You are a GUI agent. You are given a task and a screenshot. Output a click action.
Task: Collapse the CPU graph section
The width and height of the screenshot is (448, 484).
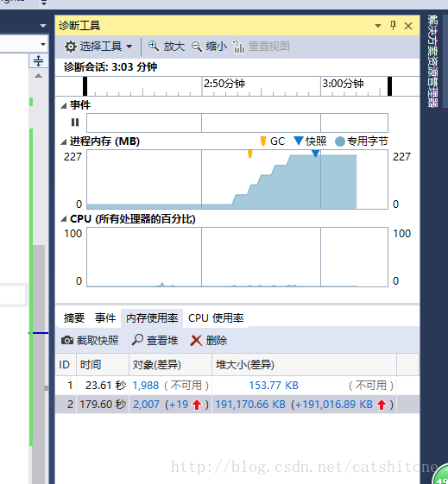64,219
